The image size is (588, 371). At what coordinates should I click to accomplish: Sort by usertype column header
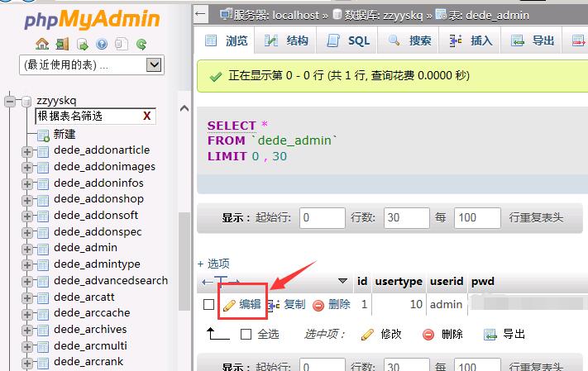pos(399,282)
